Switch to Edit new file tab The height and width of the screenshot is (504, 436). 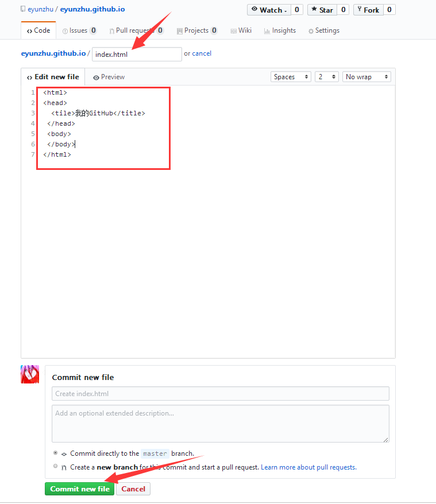tap(53, 77)
